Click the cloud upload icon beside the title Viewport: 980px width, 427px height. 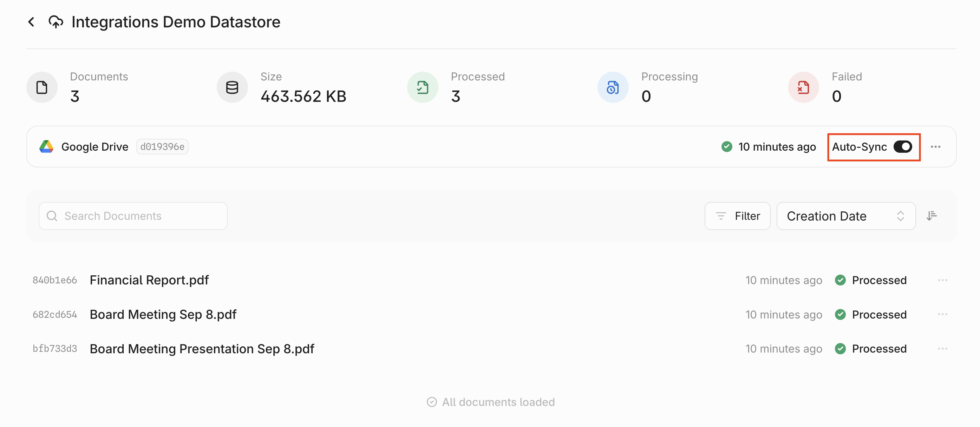click(x=55, y=22)
